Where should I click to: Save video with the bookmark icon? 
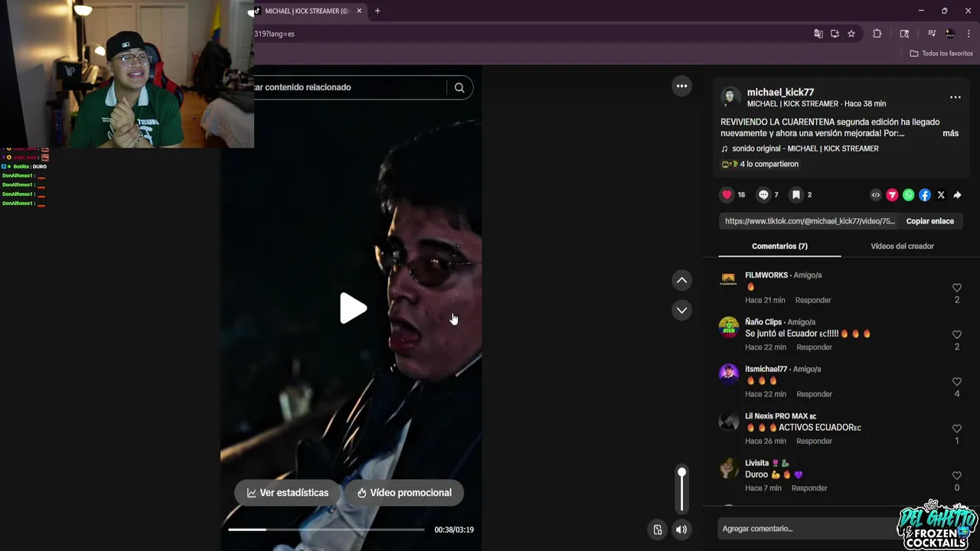point(796,195)
